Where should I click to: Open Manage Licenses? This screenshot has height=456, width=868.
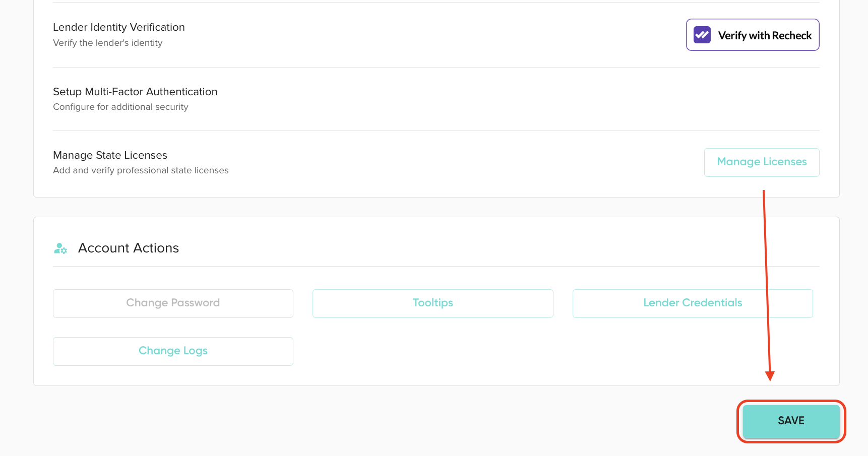[x=762, y=162]
